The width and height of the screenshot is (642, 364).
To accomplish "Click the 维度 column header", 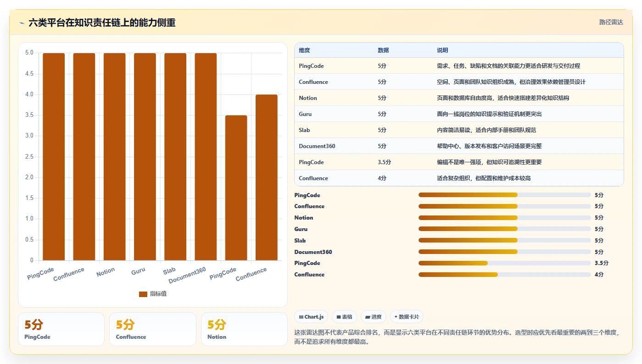I will click(x=304, y=50).
